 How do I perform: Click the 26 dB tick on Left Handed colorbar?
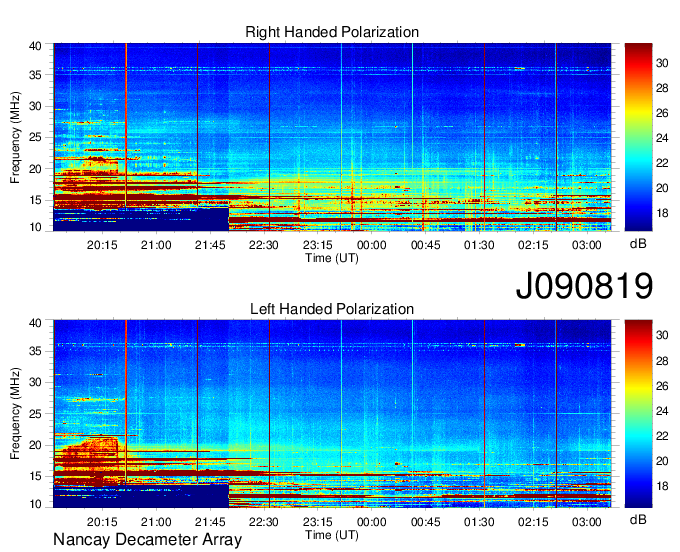pos(662,386)
